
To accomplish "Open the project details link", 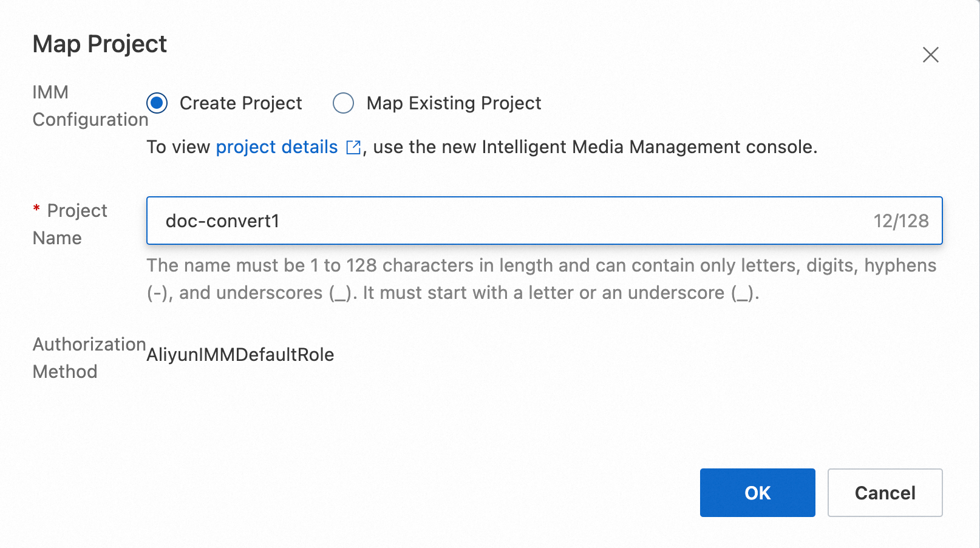I will pos(276,147).
